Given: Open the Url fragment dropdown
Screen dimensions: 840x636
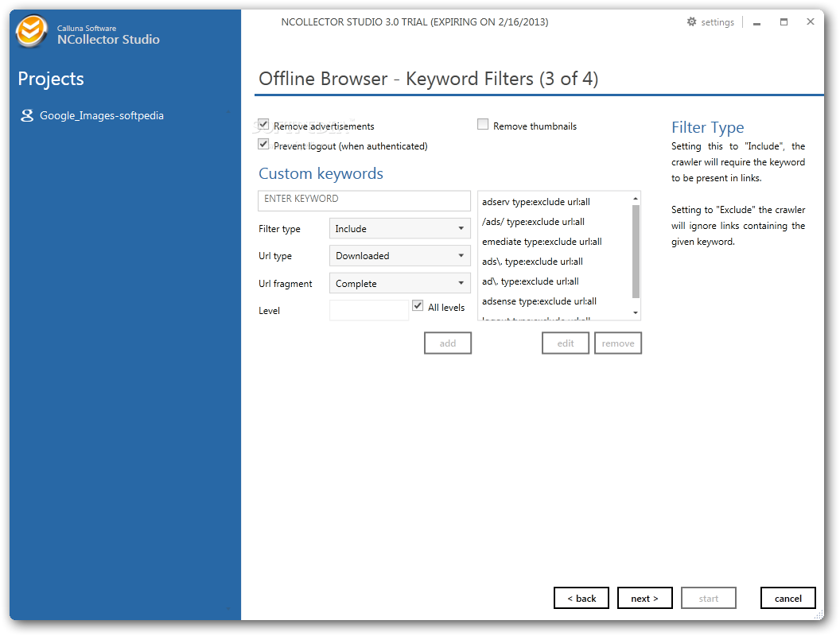Looking at the screenshot, I should pos(399,283).
